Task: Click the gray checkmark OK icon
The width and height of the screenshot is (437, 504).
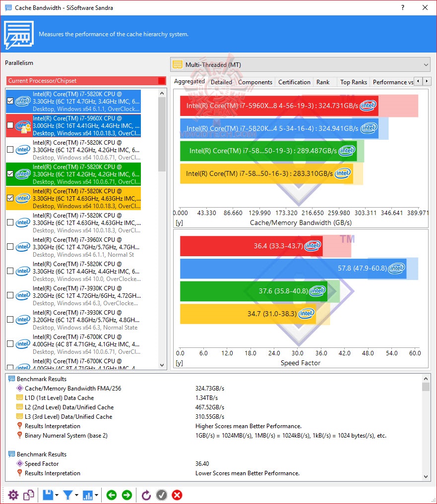Action: [162, 495]
